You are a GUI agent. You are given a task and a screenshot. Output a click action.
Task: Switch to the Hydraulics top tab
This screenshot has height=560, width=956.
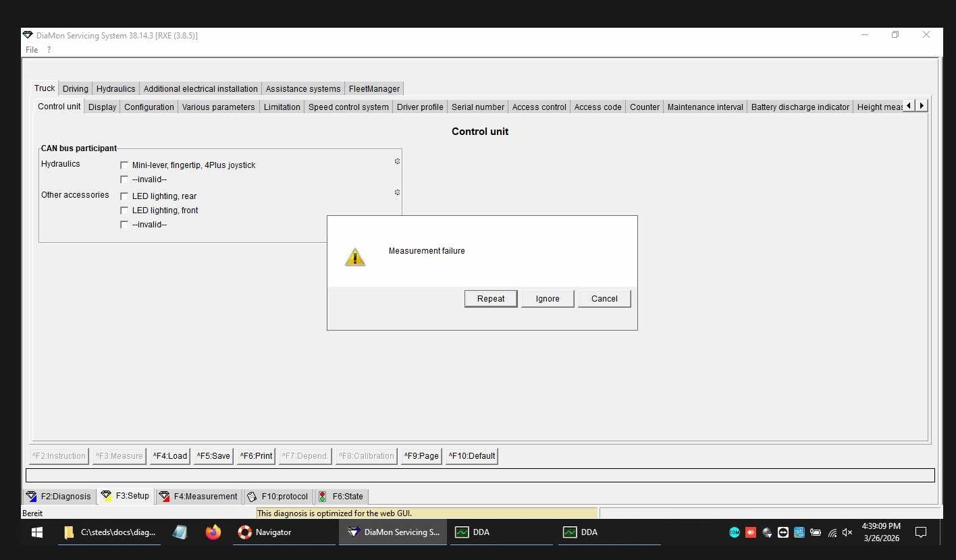115,88
